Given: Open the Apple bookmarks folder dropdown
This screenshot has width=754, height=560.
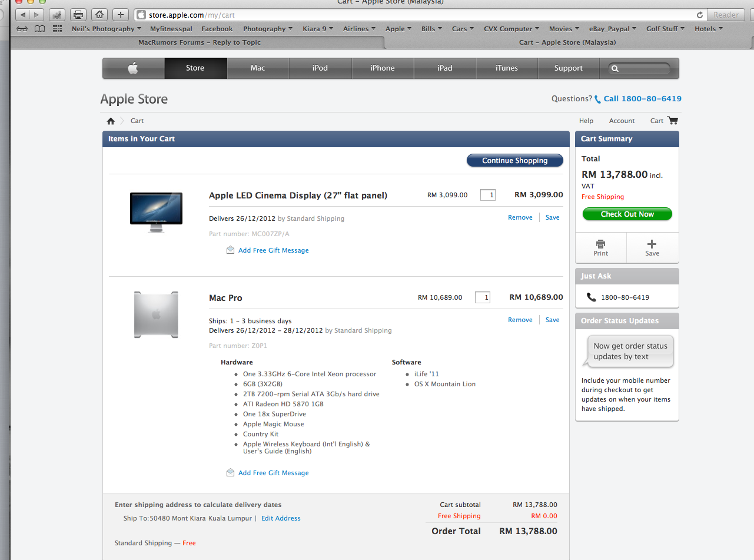Looking at the screenshot, I should pyautogui.click(x=398, y=29).
